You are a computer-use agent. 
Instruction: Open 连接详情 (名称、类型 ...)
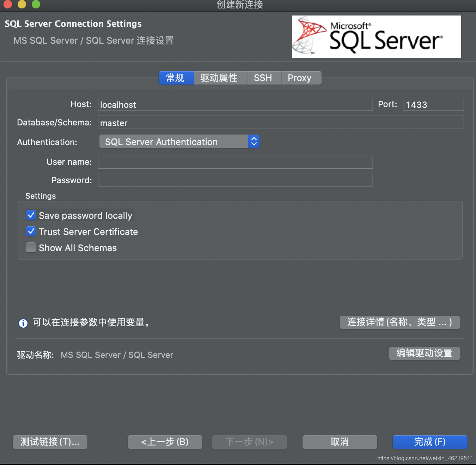[x=399, y=322]
